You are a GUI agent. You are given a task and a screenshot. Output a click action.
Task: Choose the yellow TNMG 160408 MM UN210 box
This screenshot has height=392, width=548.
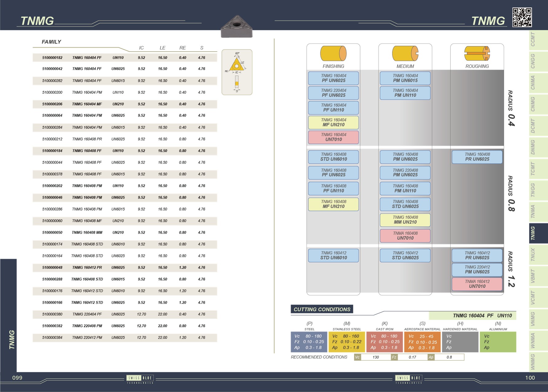pyautogui.click(x=405, y=220)
